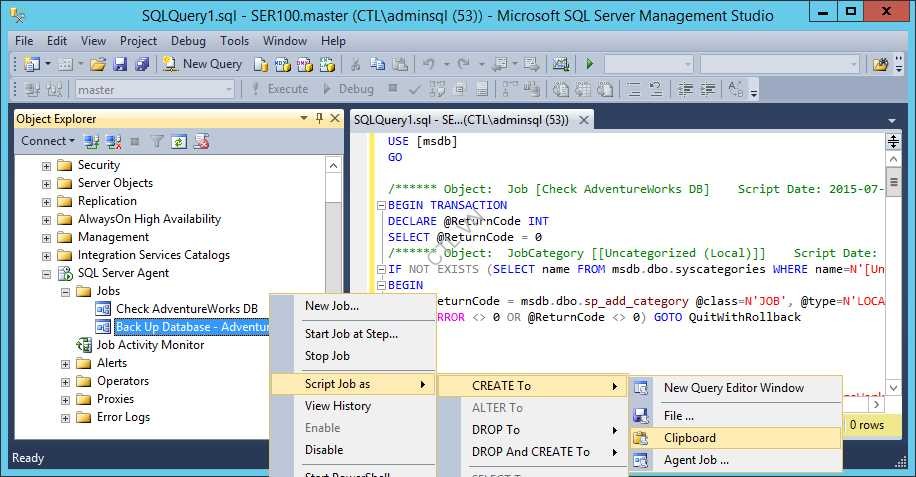This screenshot has width=916, height=477.
Task: Open the master database dropdown
Action: click(x=229, y=90)
